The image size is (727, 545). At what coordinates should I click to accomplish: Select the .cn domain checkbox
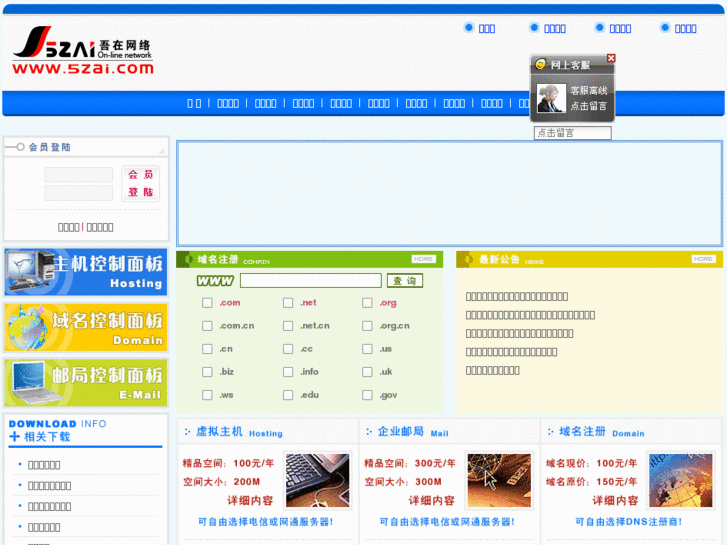tap(207, 349)
